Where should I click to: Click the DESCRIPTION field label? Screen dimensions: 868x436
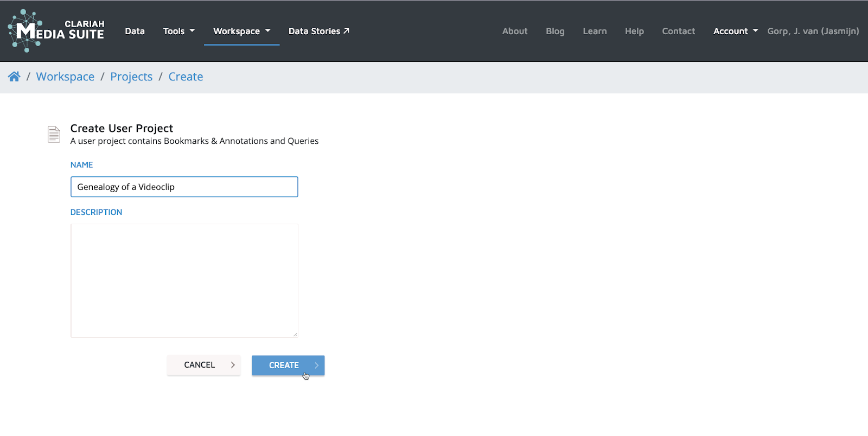pyautogui.click(x=96, y=212)
